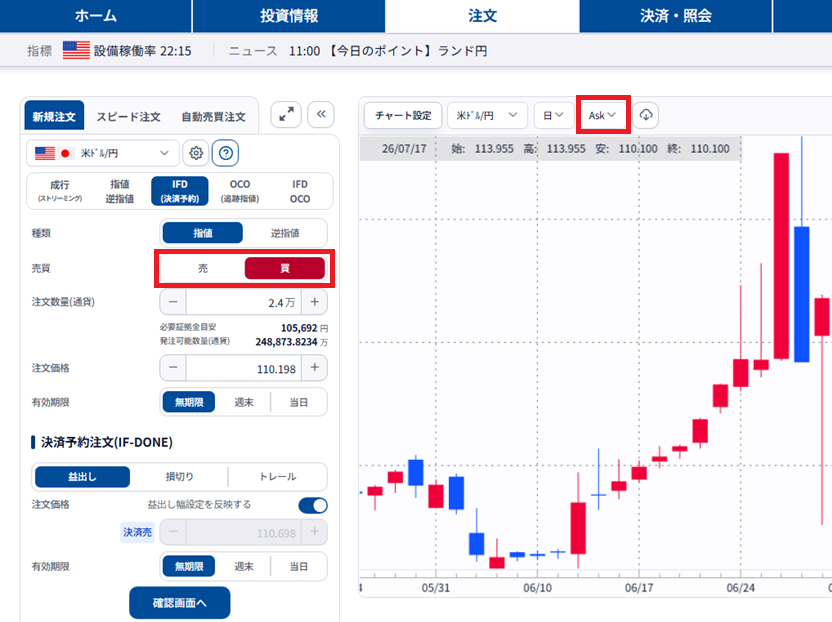The image size is (832, 622).
Task: Select 指値 逆指値 order method
Action: pos(119,191)
